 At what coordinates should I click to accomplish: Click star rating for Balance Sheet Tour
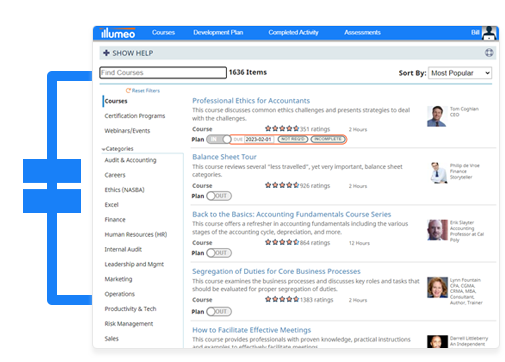coord(282,185)
